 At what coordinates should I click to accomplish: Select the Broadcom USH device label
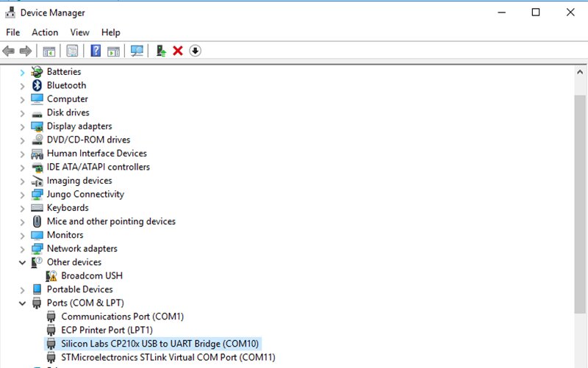point(92,275)
